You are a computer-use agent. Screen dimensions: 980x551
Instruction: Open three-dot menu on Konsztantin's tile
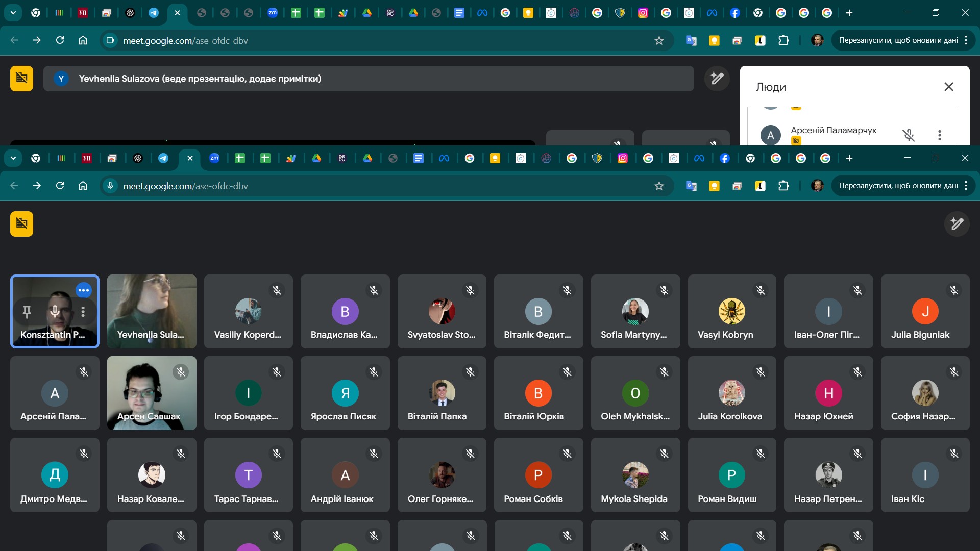tap(83, 311)
